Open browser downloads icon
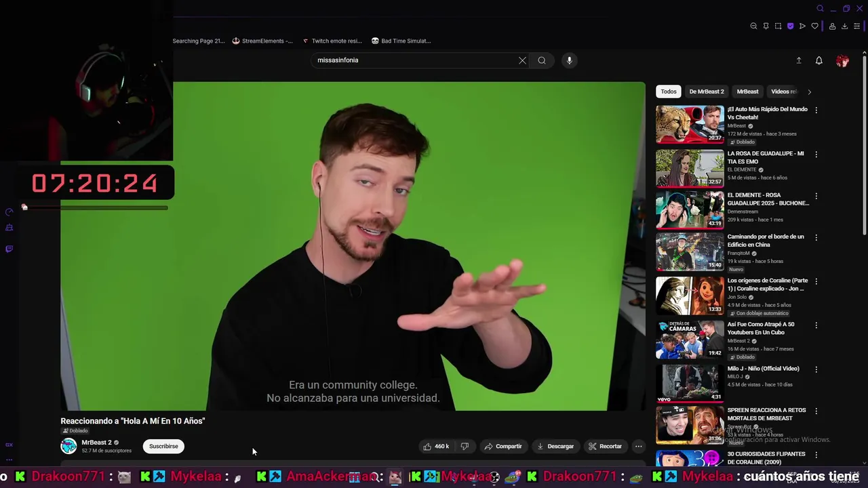This screenshot has height=488, width=868. (x=844, y=26)
